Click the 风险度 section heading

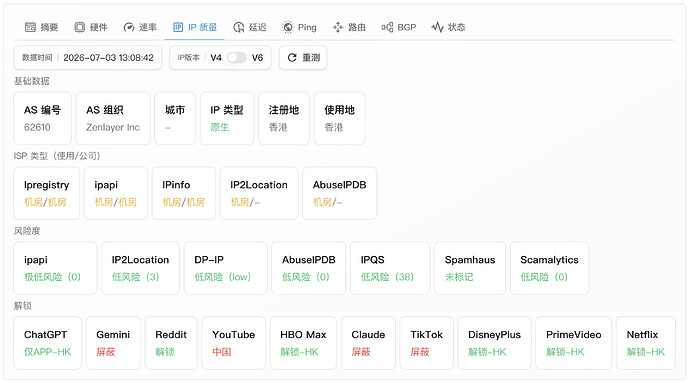click(x=27, y=231)
